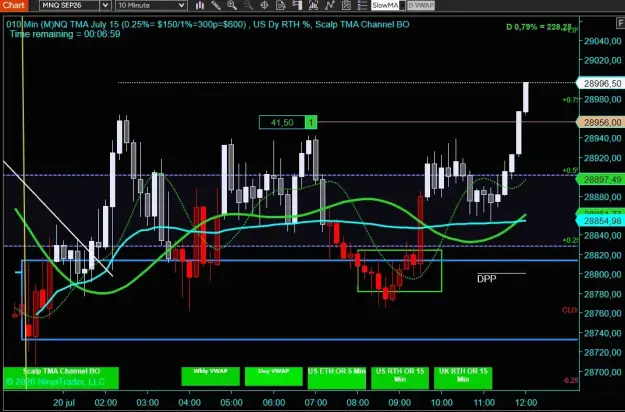
Task: Activate the crosshair cursor icon
Action: [264, 5]
